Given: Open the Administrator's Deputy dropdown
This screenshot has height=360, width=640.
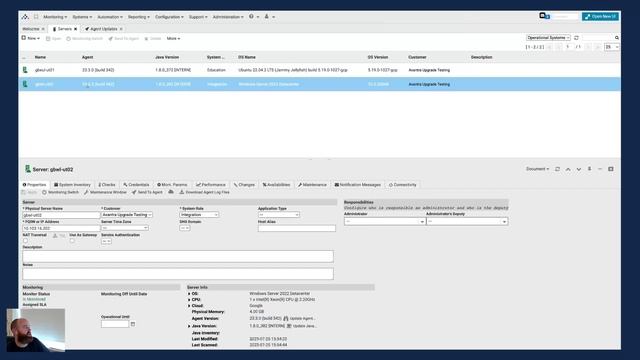Looking at the screenshot, I should (x=467, y=221).
